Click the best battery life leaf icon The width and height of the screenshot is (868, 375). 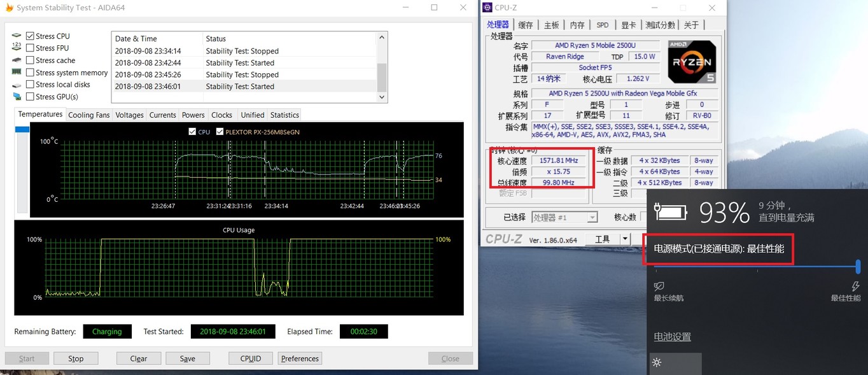(x=659, y=287)
